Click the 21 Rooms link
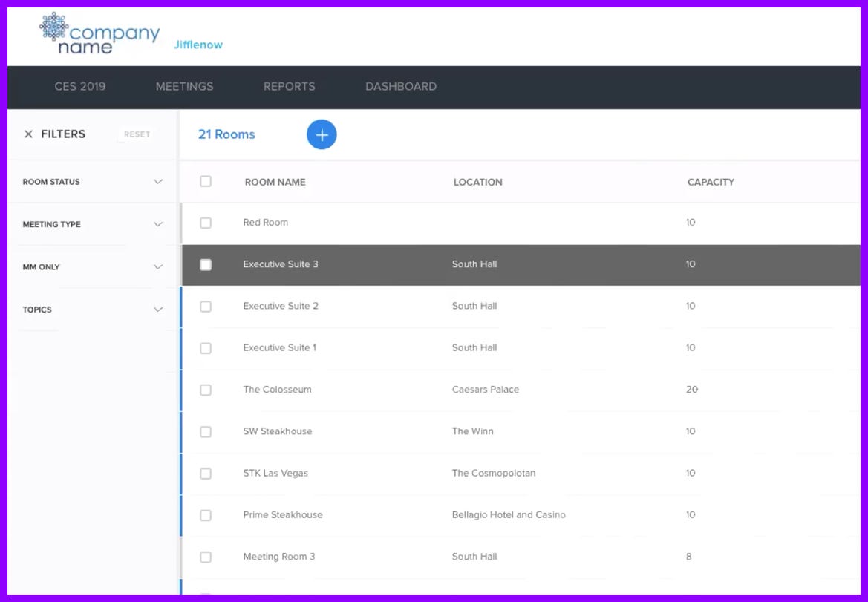 (x=226, y=134)
